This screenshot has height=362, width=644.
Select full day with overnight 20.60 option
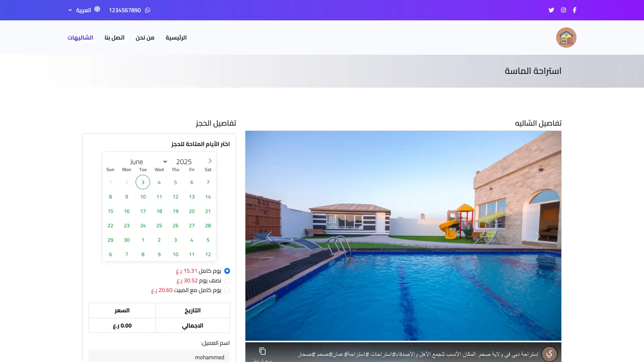point(227,290)
